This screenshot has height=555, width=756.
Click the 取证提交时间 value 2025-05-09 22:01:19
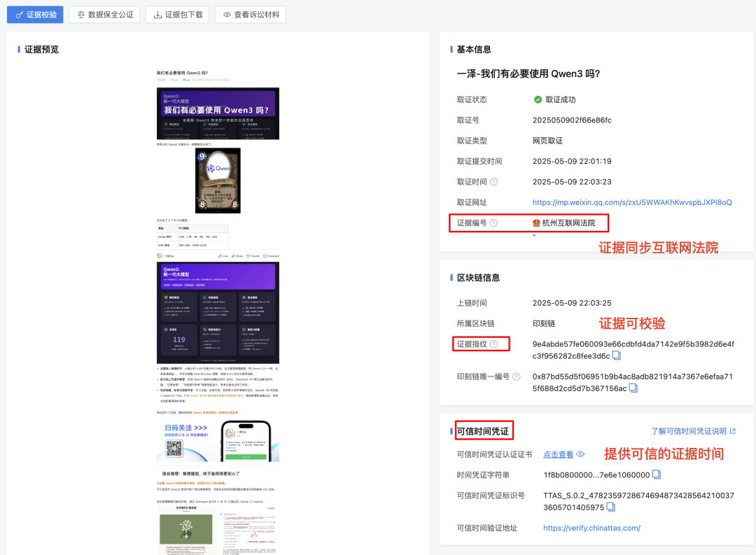(572, 161)
